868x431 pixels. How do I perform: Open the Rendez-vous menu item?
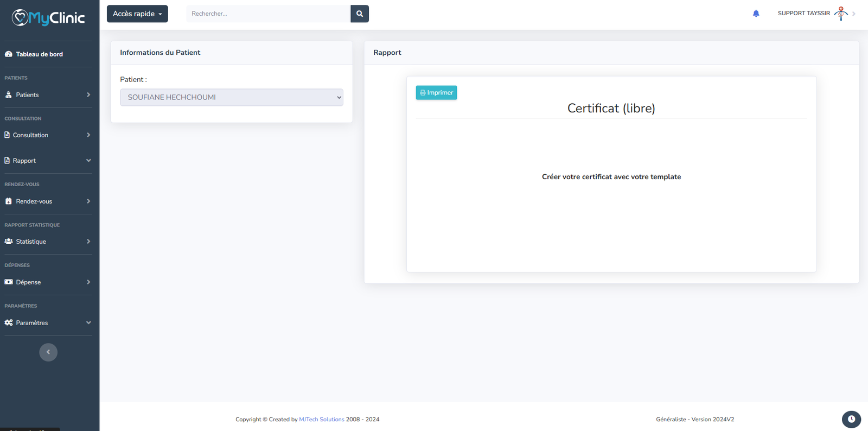[34, 201]
